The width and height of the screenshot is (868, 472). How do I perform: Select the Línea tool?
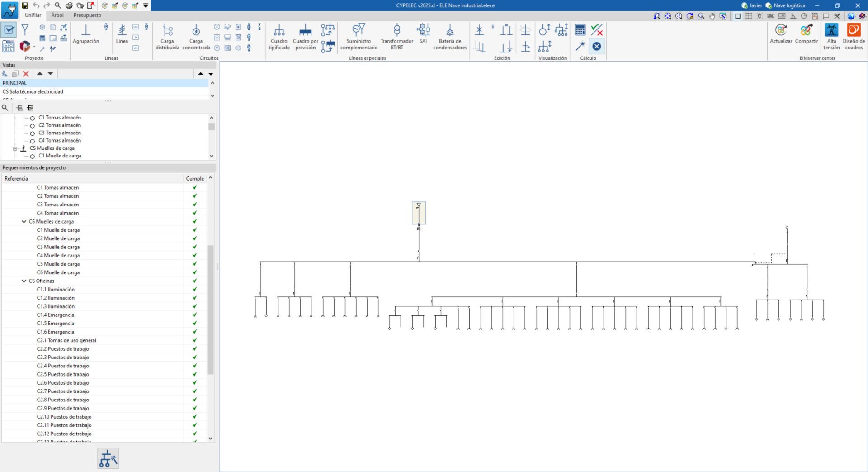[x=122, y=34]
